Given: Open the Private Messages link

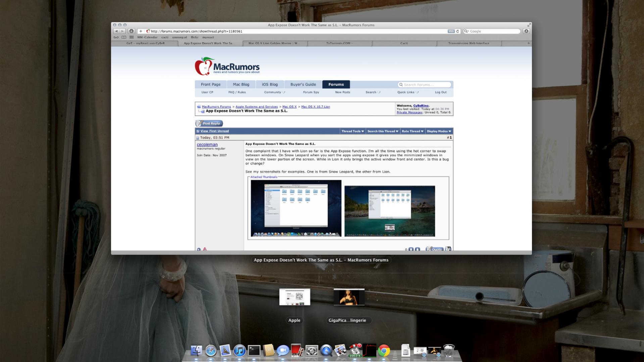Looking at the screenshot, I should pos(409,112).
